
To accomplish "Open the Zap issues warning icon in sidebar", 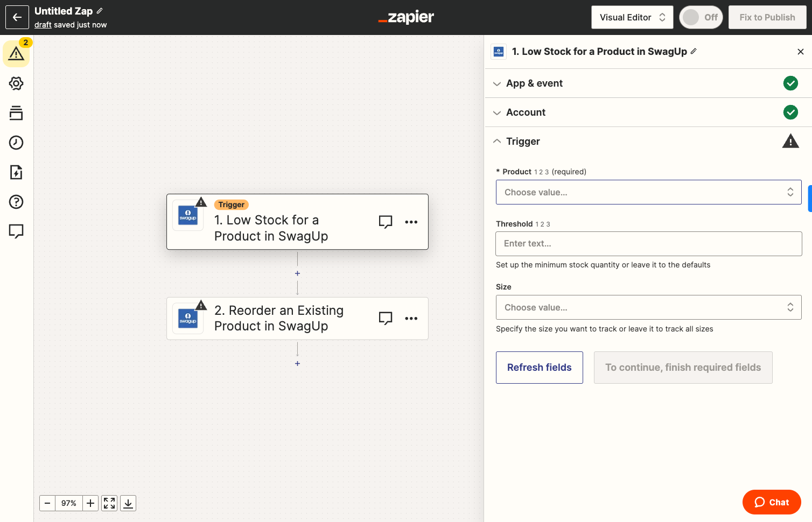I will coord(16,53).
